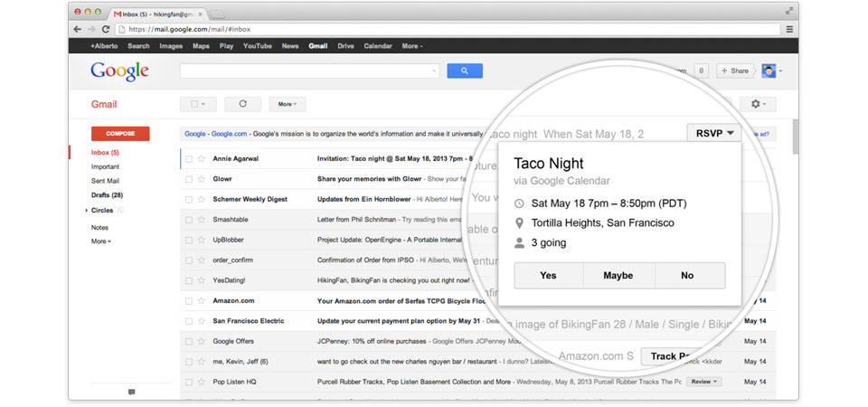The width and height of the screenshot is (868, 407).
Task: Open the RSVP dropdown button
Action: (713, 133)
